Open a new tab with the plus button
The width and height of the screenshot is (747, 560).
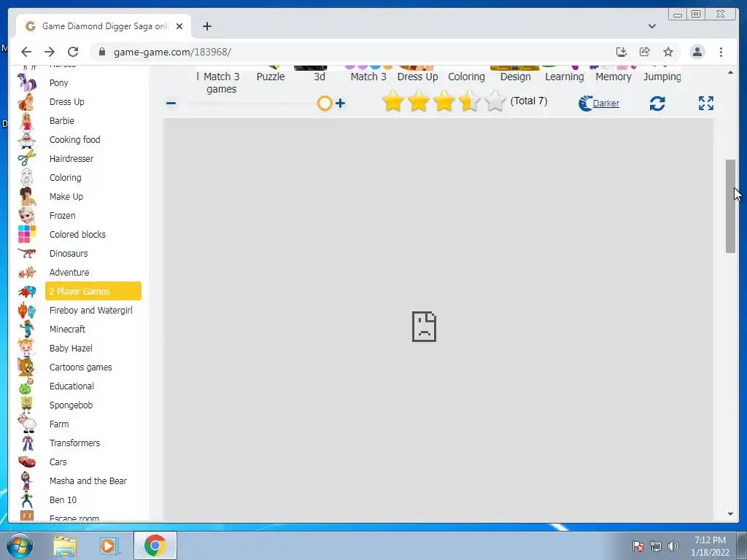click(206, 26)
